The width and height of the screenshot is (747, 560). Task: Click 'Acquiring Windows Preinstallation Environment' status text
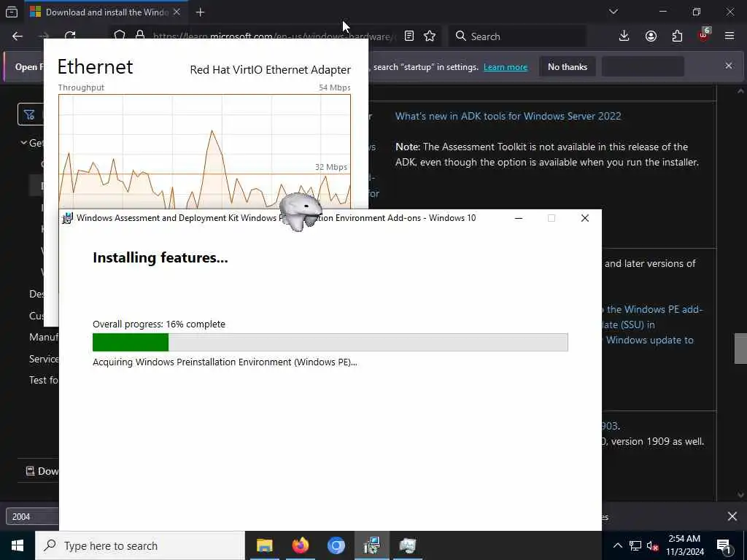pyautogui.click(x=225, y=362)
